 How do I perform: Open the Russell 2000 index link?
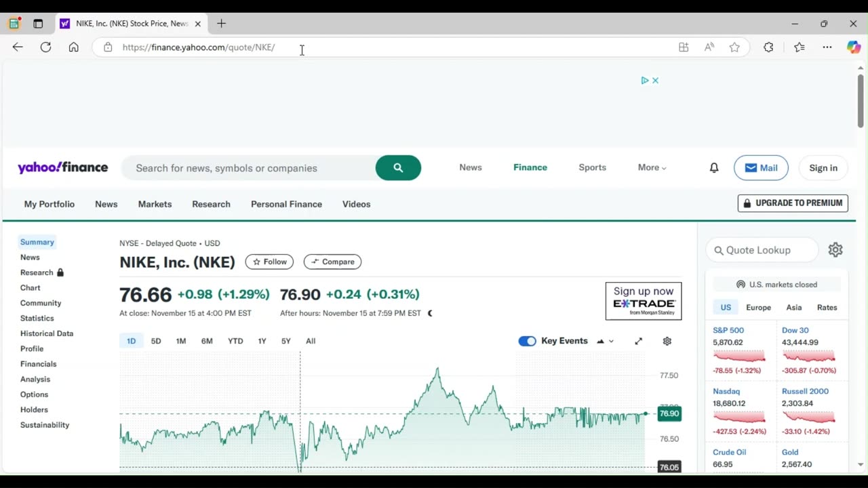click(805, 392)
